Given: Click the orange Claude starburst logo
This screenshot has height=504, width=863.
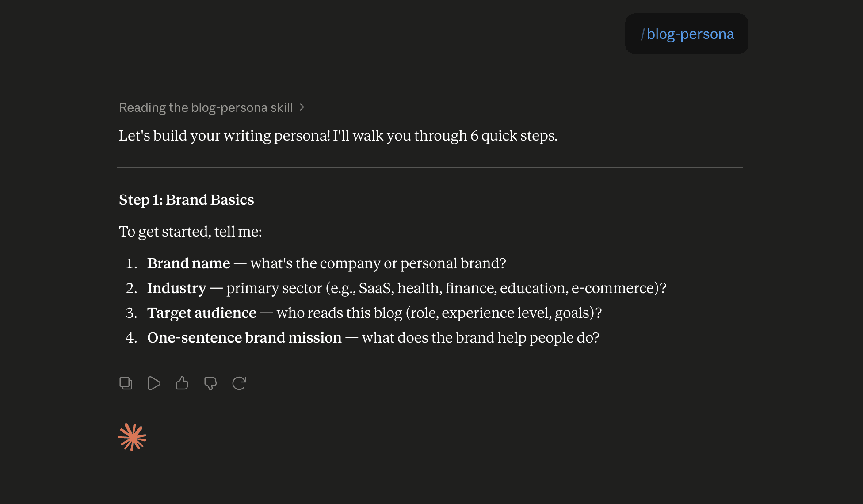Looking at the screenshot, I should pos(132,437).
